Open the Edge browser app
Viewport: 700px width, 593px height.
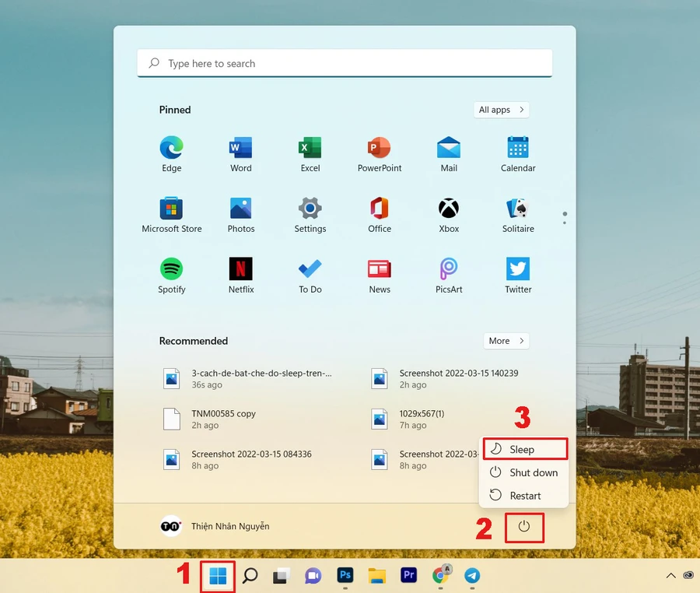tap(171, 154)
